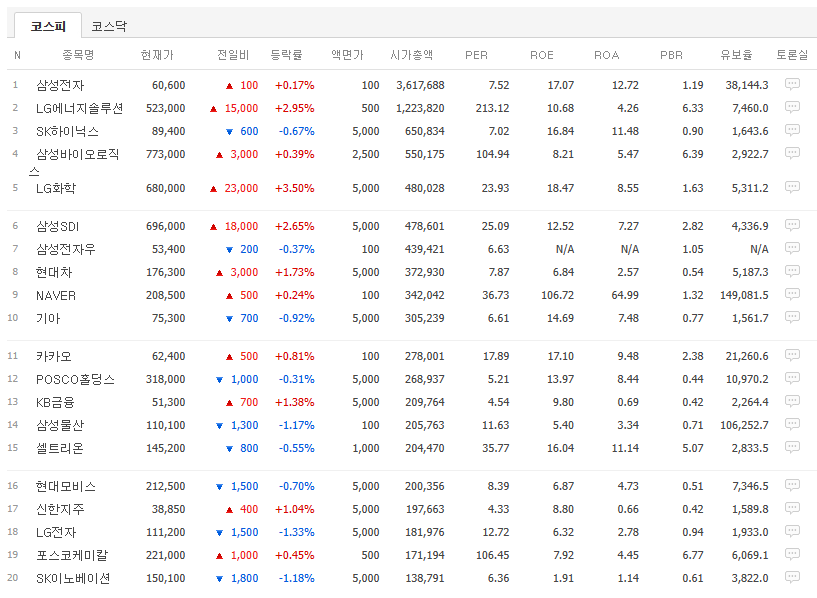Open discussion room icon for SK이노베이션

[792, 577]
